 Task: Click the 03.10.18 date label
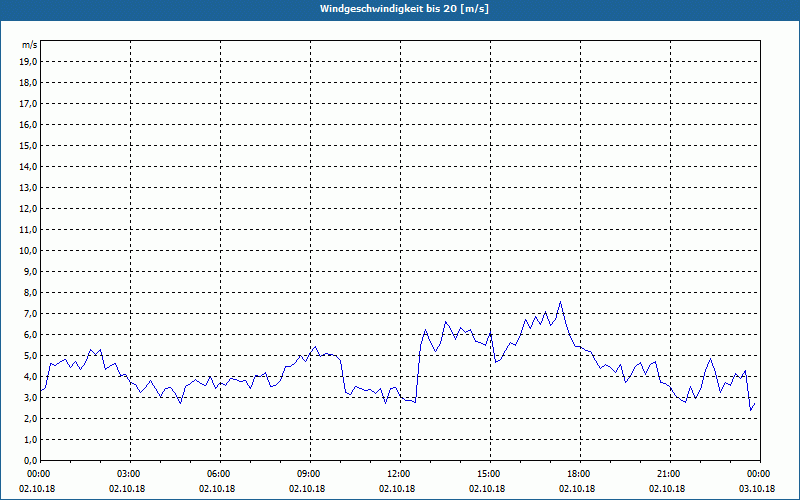[757, 488]
